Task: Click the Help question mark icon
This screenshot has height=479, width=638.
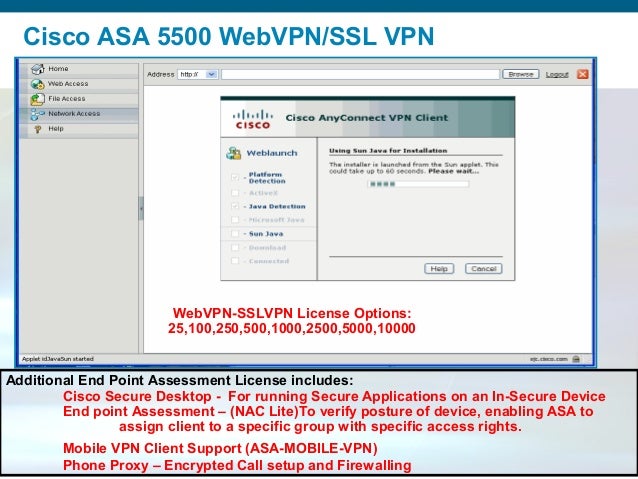Action: point(38,129)
